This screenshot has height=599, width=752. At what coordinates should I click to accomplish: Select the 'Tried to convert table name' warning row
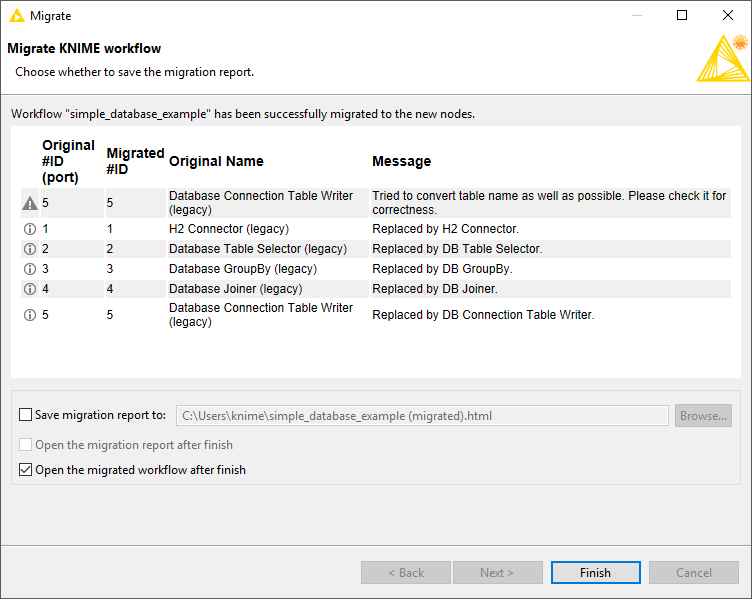tap(376, 203)
